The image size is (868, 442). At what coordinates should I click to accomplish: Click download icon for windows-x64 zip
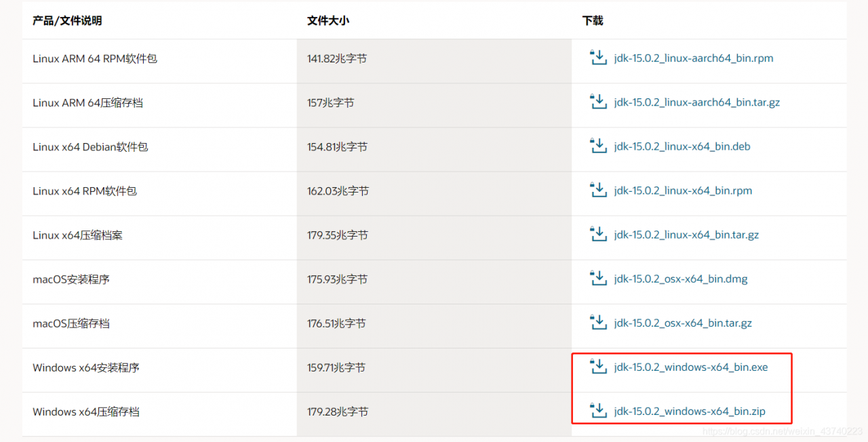pyautogui.click(x=598, y=411)
